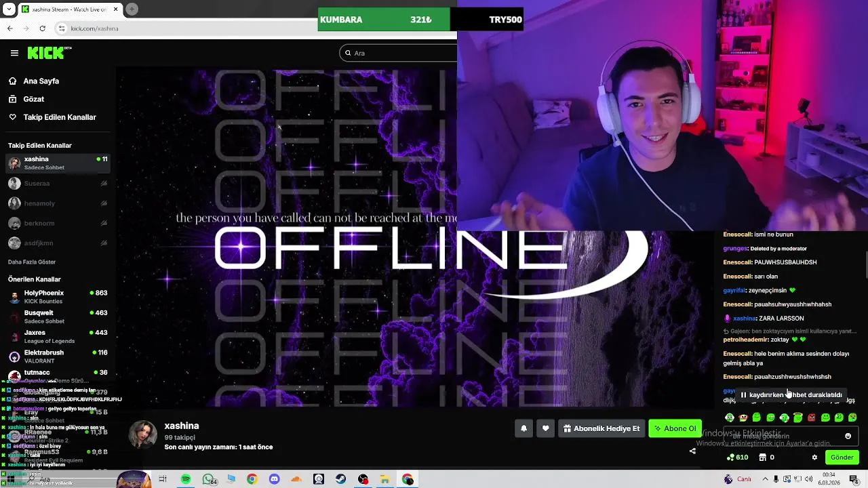The width and height of the screenshot is (868, 488).
Task: Click Gönder to send message
Action: pos(842,457)
